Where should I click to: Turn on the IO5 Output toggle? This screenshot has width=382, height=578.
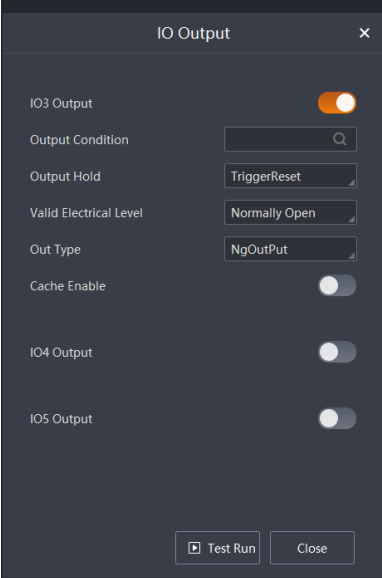pyautogui.click(x=337, y=418)
